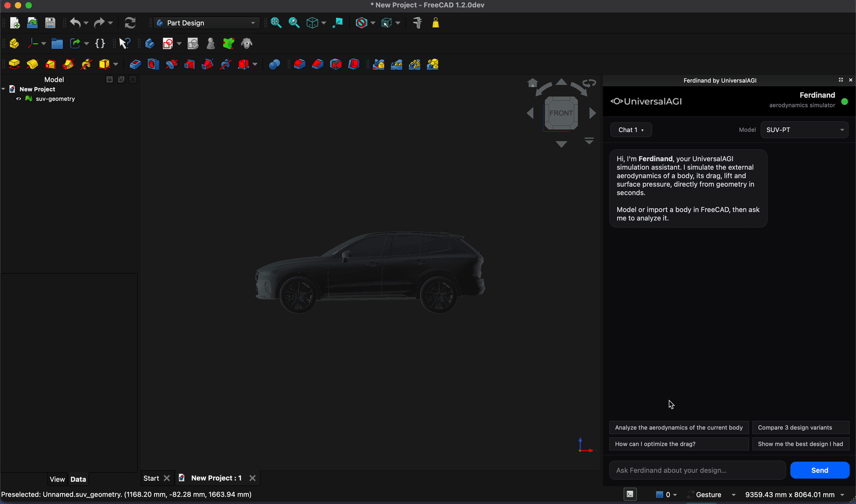Open the Part Design workbench dropdown

(207, 23)
